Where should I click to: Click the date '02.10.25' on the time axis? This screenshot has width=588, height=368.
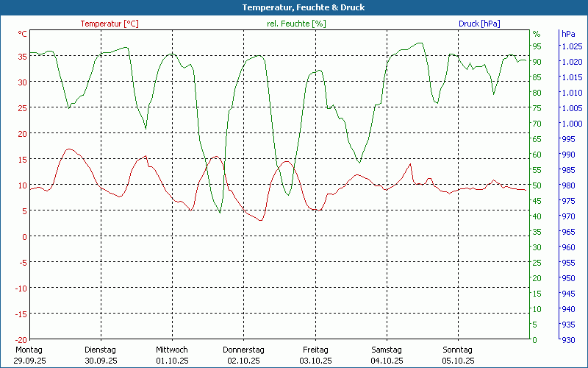pos(243,361)
